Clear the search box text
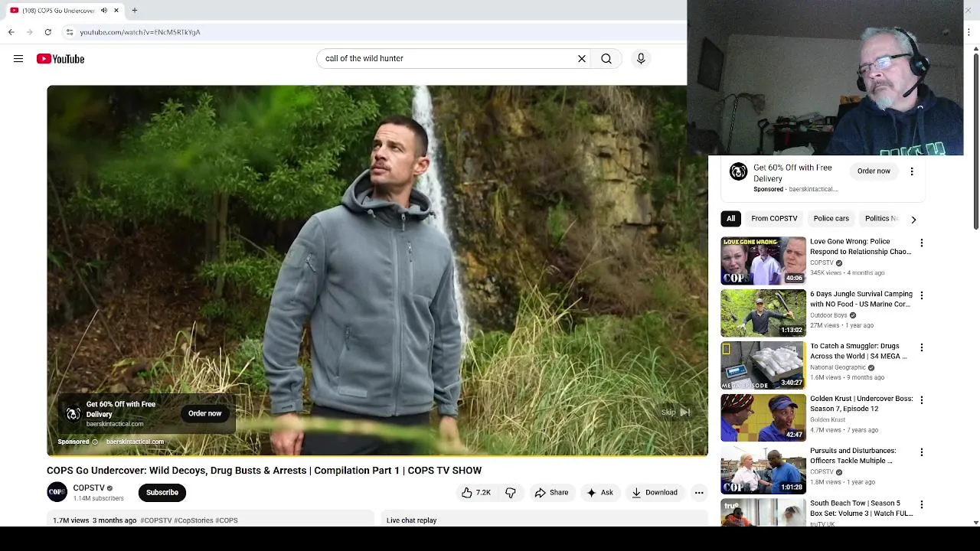This screenshot has height=551, width=980. point(582,59)
